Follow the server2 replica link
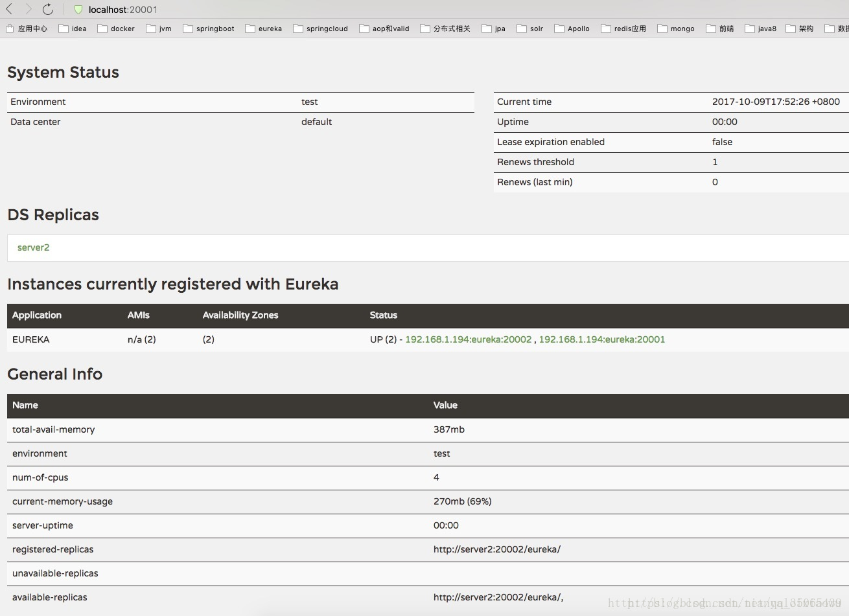The image size is (849, 616). tap(33, 247)
